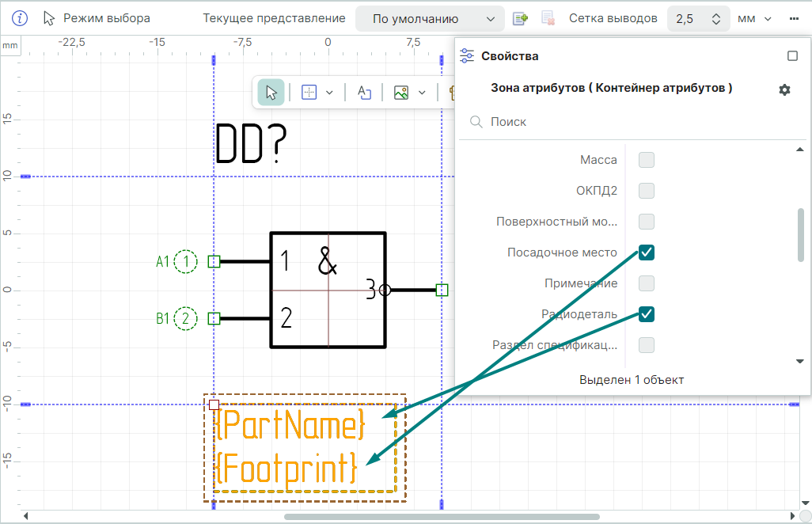
Task: Uncheck the Радиодеталь checkbox
Action: [647, 314]
